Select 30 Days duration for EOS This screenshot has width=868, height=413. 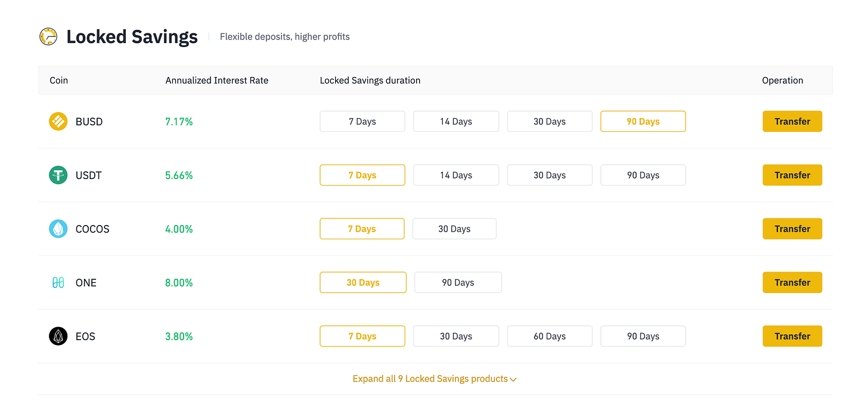[456, 337]
